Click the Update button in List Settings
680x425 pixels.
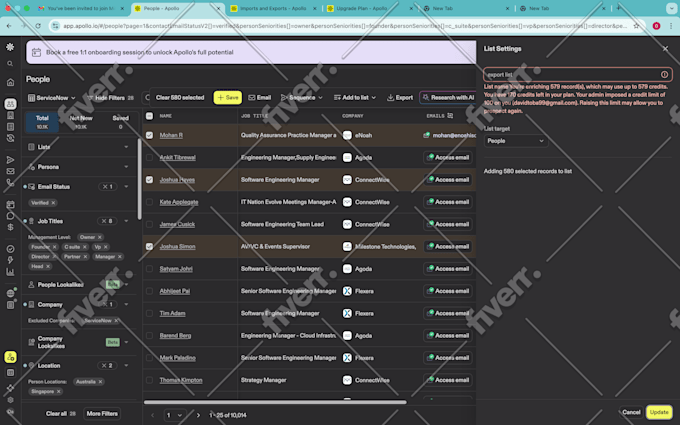[659, 412]
